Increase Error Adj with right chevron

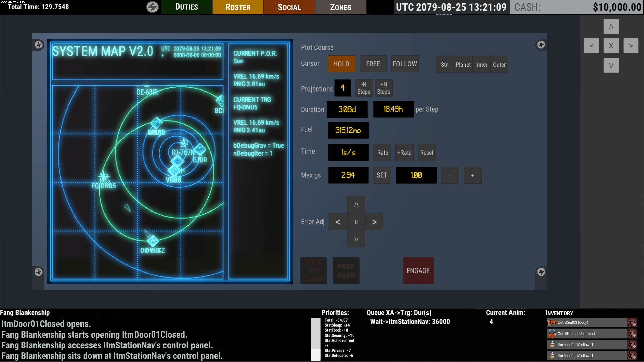tap(375, 221)
